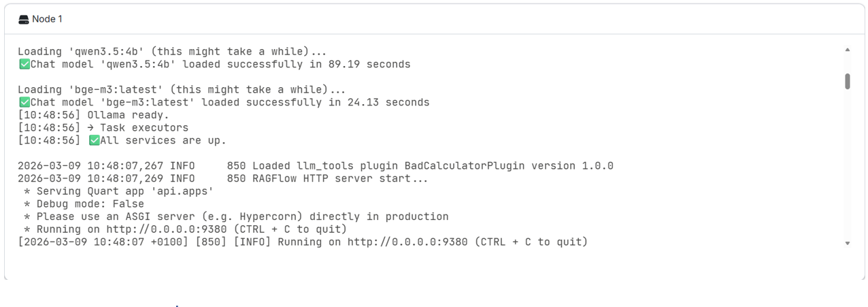Click the scrollbar down arrow
Screen dimensions: 868x307
coord(847,243)
